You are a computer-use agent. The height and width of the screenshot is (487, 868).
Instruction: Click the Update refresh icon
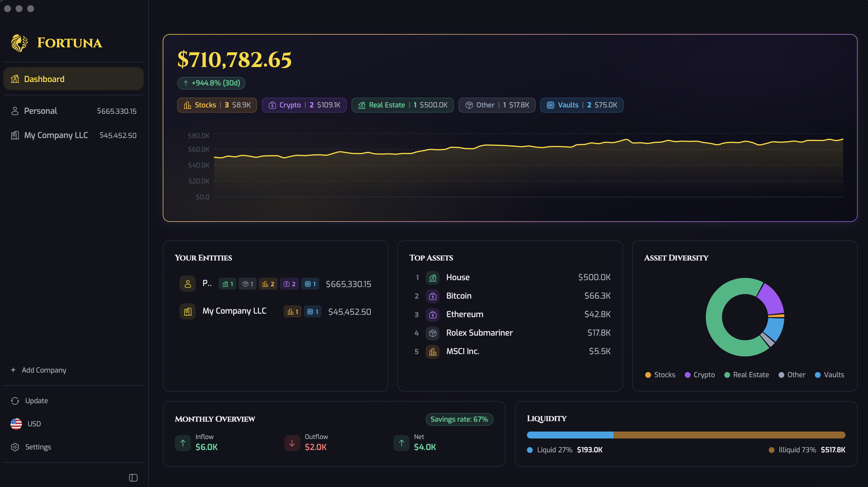(x=15, y=401)
